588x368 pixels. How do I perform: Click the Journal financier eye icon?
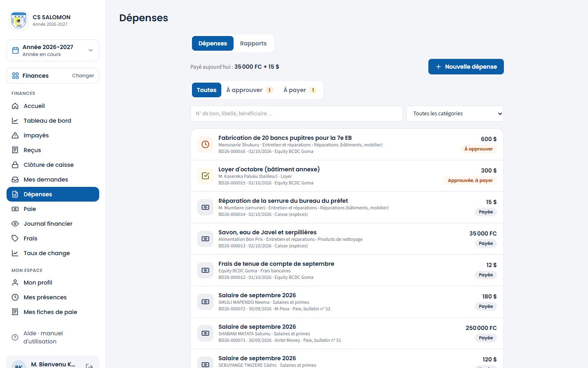[15, 224]
